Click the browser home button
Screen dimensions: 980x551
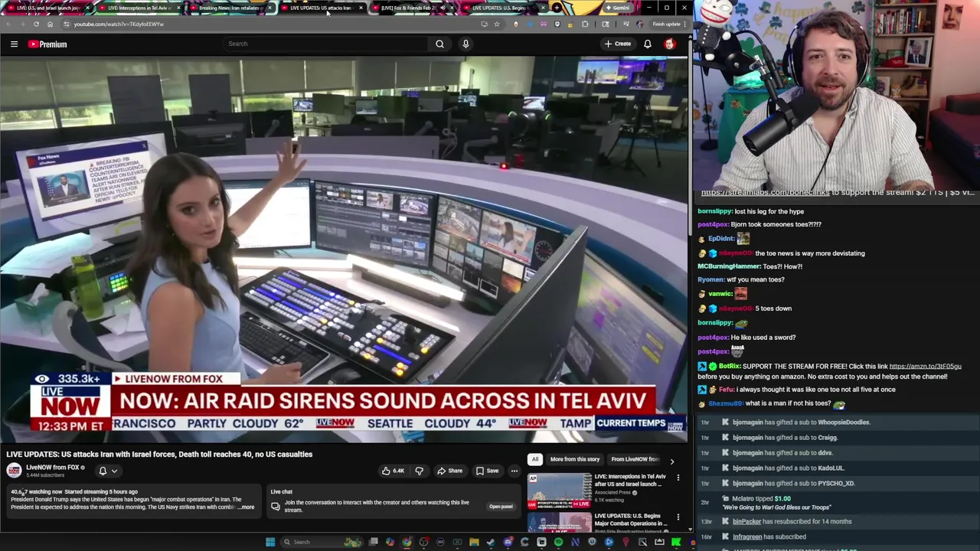(x=50, y=24)
